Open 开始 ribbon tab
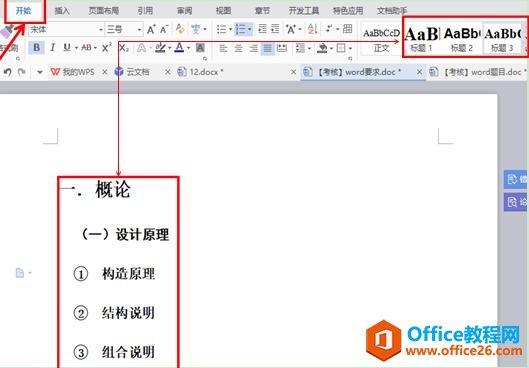 24,10
